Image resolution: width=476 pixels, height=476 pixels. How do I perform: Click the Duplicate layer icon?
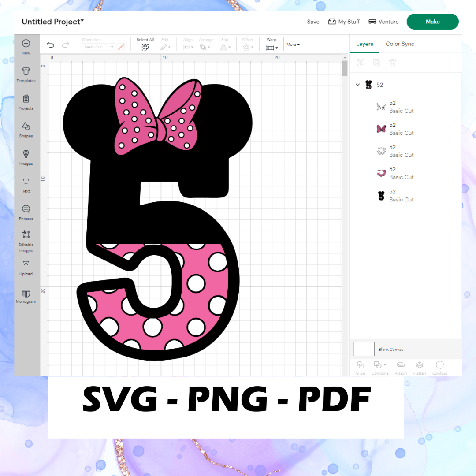point(377,63)
